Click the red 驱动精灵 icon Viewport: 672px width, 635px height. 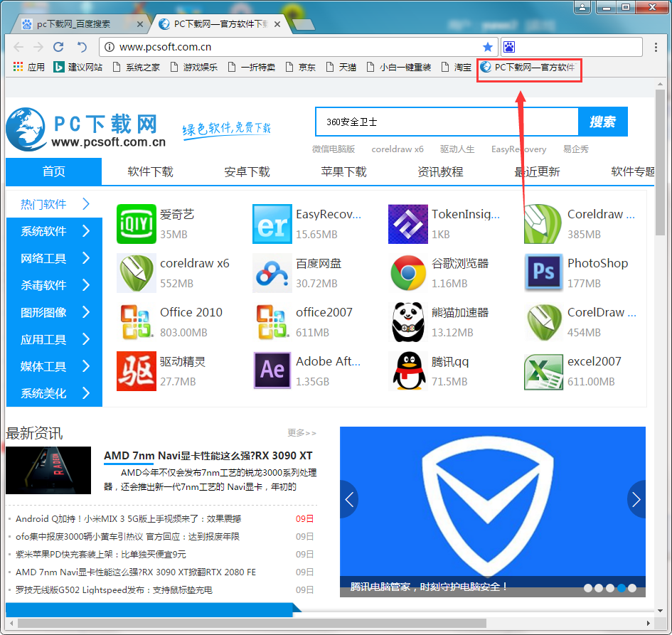point(137,371)
